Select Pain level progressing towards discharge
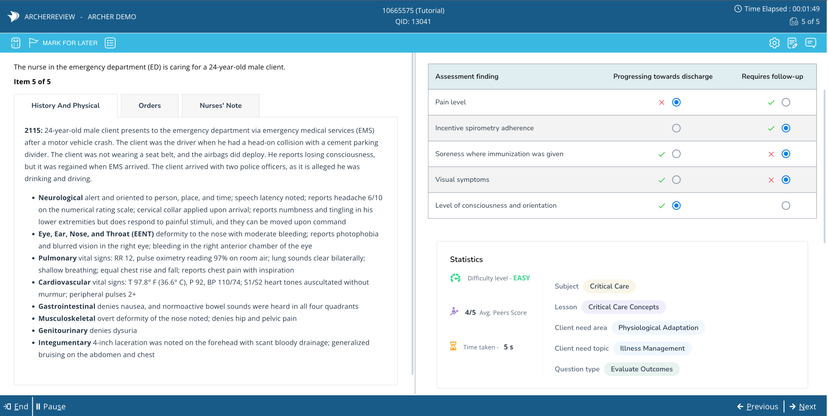Screen dimensions: 828x416 pos(677,102)
